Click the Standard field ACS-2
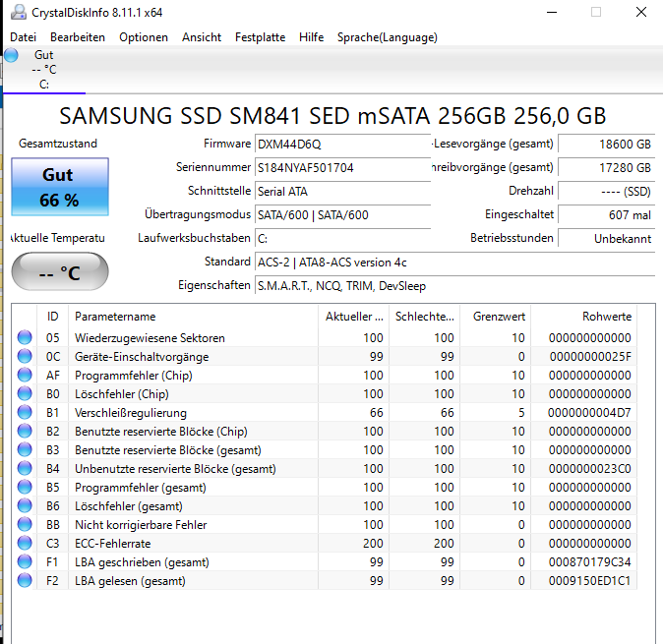Screen dimensions: 663x644 point(455,263)
